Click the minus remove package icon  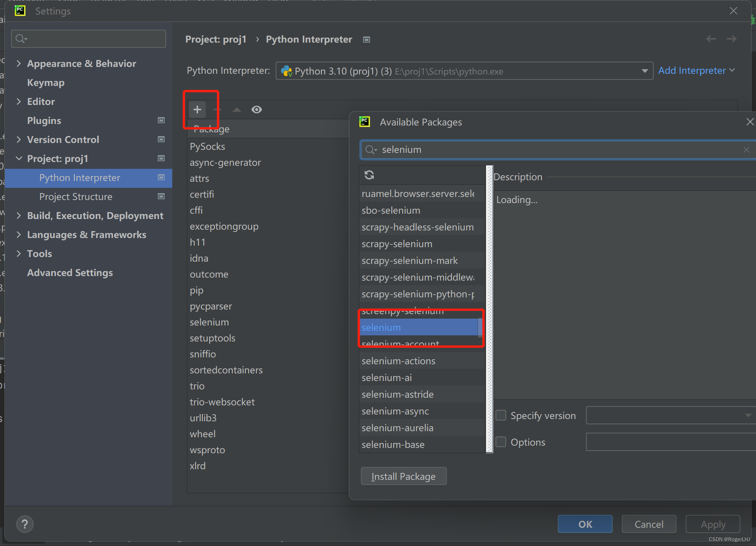tap(217, 110)
